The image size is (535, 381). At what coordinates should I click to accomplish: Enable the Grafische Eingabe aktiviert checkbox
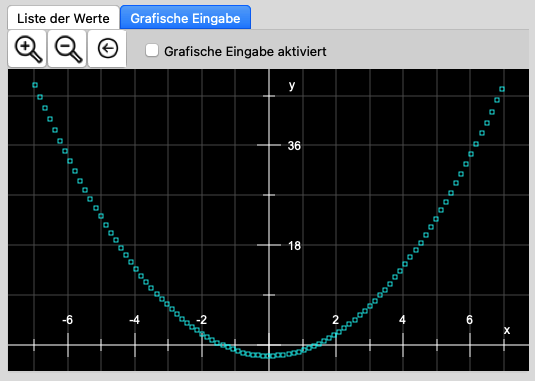point(151,50)
